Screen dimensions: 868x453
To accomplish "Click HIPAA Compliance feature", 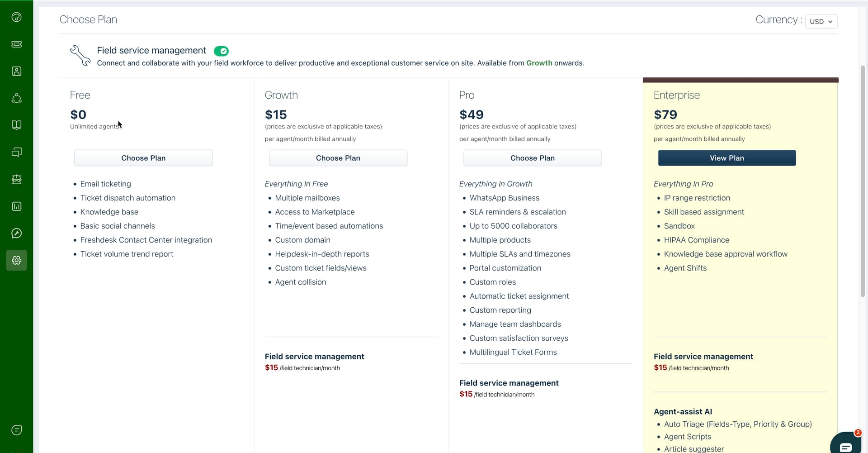I will [x=696, y=240].
